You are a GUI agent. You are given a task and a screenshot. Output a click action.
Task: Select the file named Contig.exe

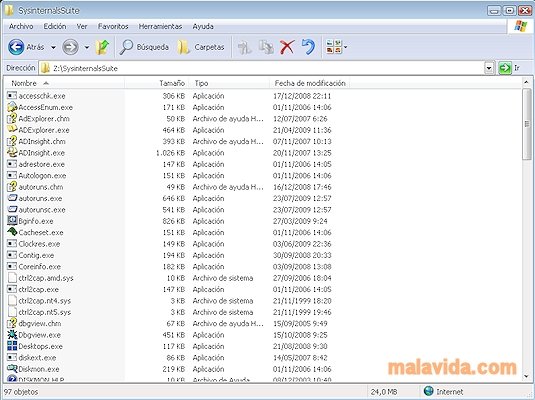tap(36, 255)
